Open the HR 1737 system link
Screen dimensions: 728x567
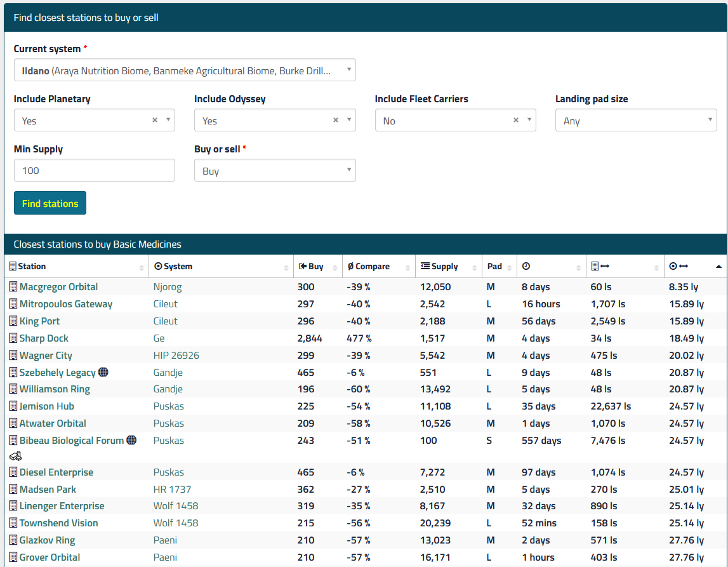tap(172, 490)
